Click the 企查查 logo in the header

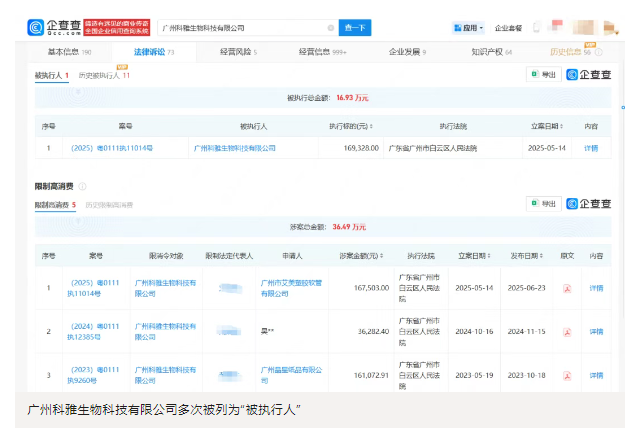[55, 28]
